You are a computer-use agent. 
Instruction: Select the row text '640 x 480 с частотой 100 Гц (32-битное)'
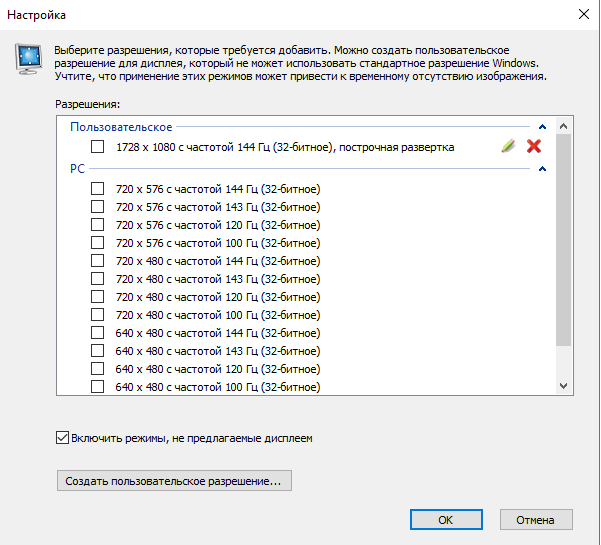click(218, 387)
